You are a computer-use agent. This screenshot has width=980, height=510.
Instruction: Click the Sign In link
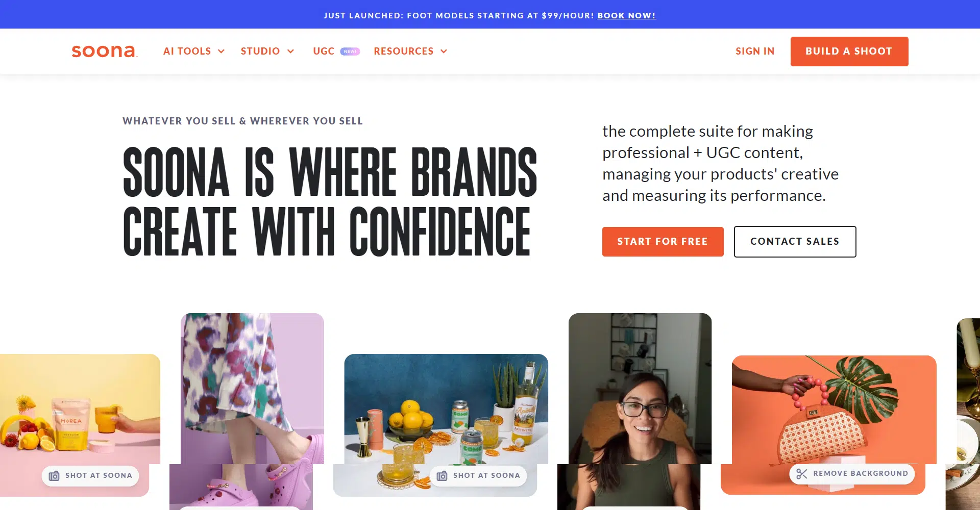tap(755, 52)
